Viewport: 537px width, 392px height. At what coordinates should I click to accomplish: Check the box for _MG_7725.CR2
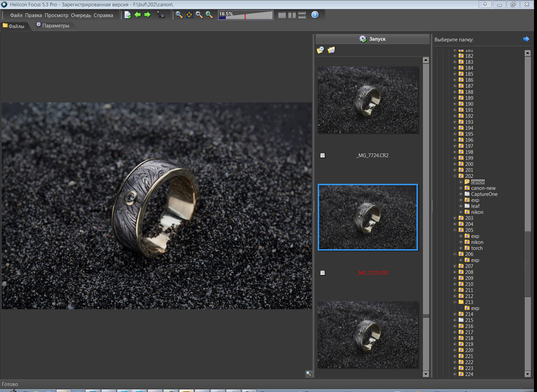click(323, 273)
